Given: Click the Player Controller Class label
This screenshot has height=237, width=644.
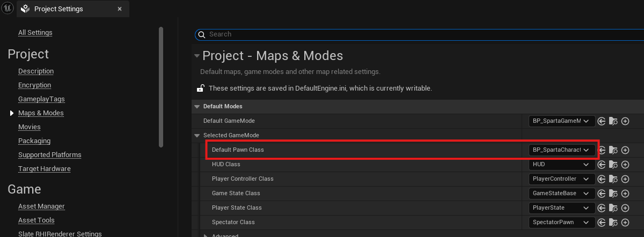Looking at the screenshot, I should click(x=243, y=179).
